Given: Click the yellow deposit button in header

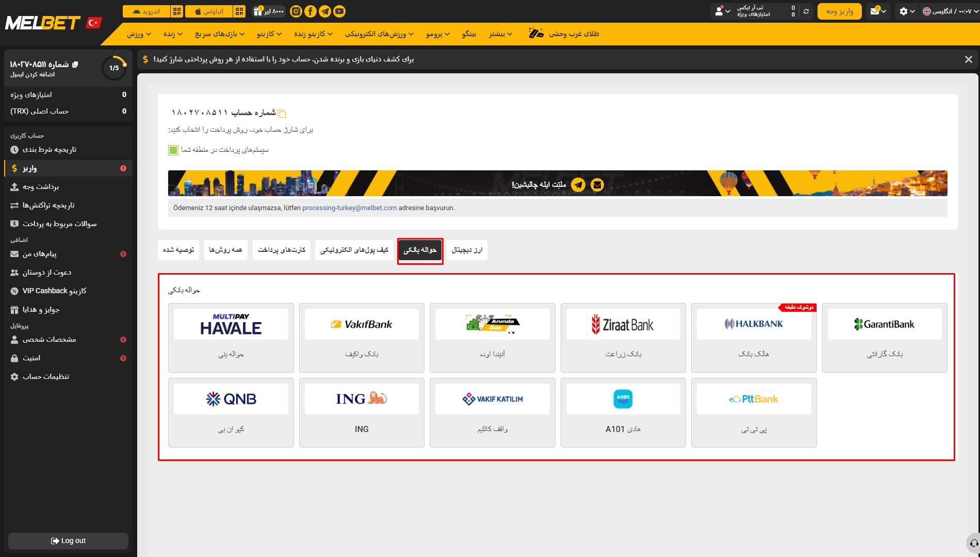Looking at the screenshot, I should [839, 11].
